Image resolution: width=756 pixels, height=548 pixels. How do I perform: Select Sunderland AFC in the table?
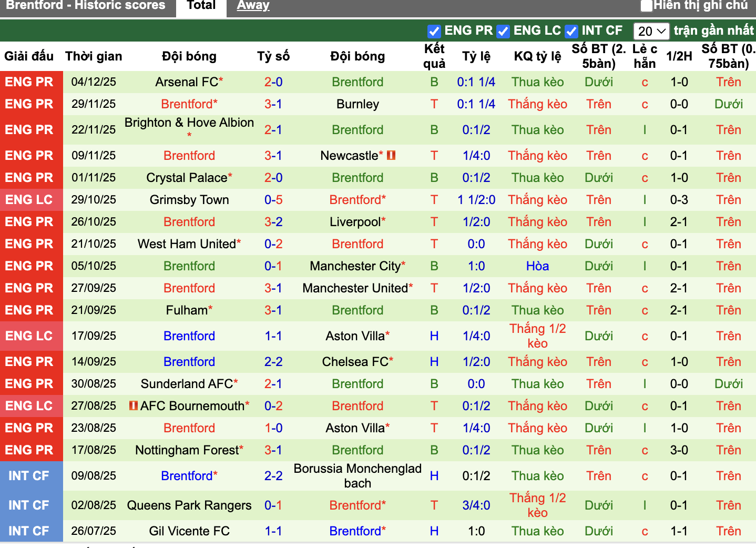coord(187,384)
